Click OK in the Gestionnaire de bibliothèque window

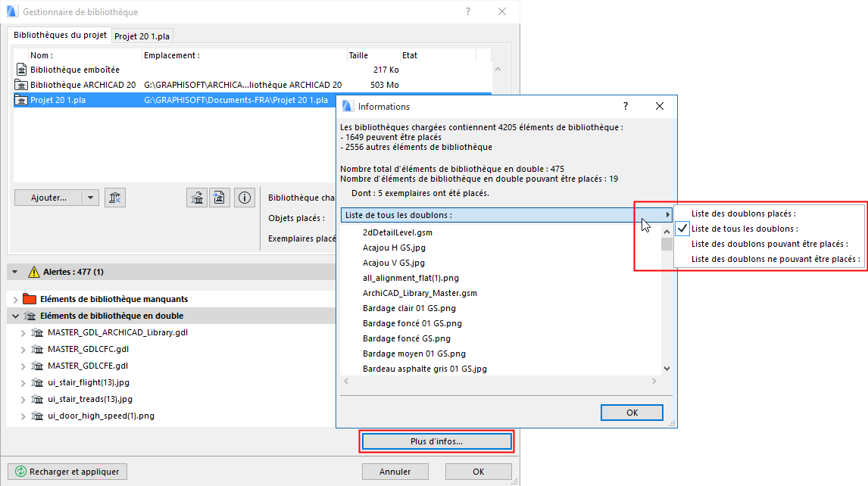coord(478,472)
